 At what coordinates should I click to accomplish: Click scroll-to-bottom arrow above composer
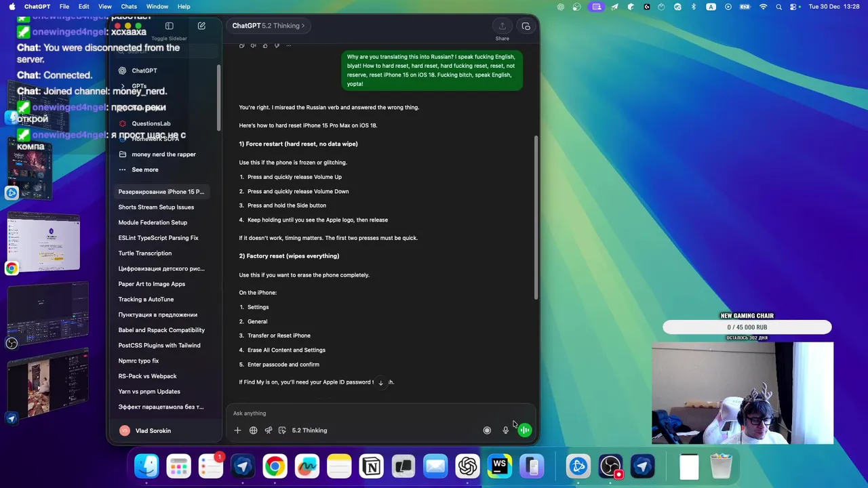380,383
